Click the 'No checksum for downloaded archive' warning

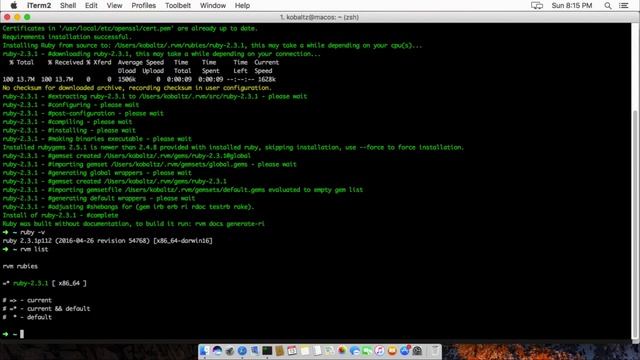coord(137,88)
